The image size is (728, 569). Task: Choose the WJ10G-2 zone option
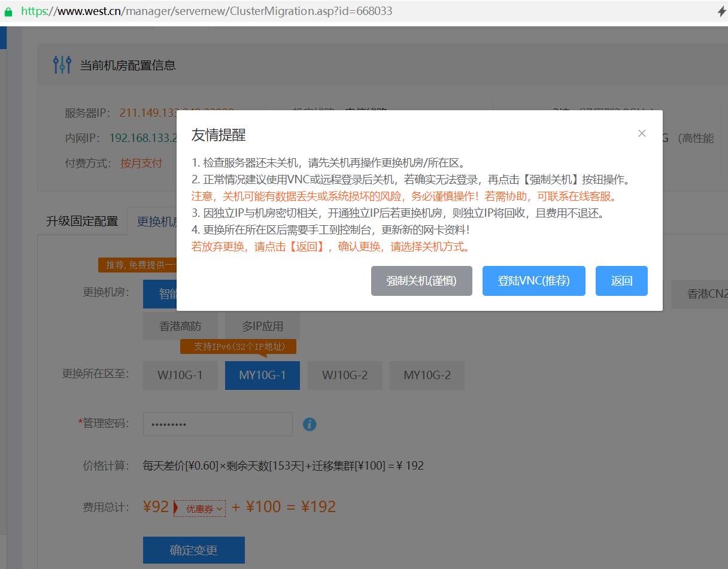(x=345, y=376)
